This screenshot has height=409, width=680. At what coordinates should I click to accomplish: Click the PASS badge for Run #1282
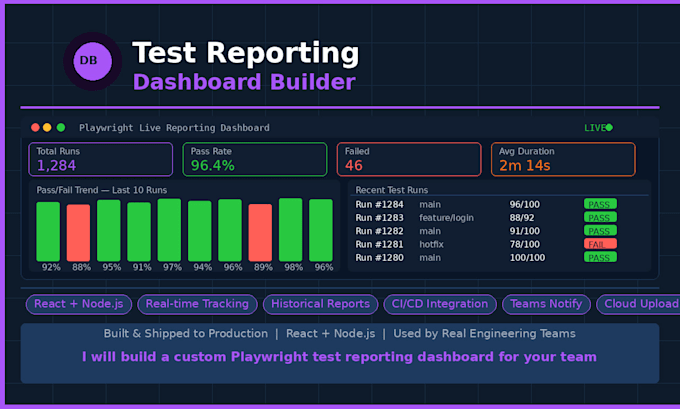tap(600, 231)
